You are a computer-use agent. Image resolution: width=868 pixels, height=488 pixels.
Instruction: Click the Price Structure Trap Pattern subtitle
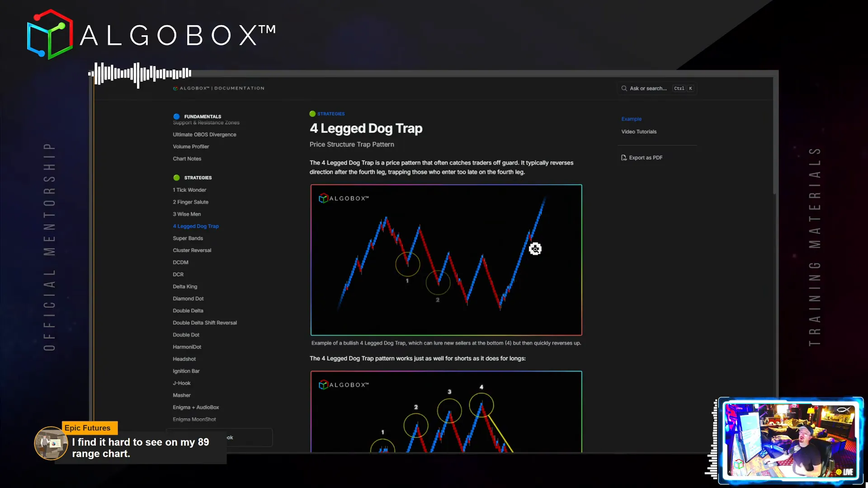tap(352, 145)
